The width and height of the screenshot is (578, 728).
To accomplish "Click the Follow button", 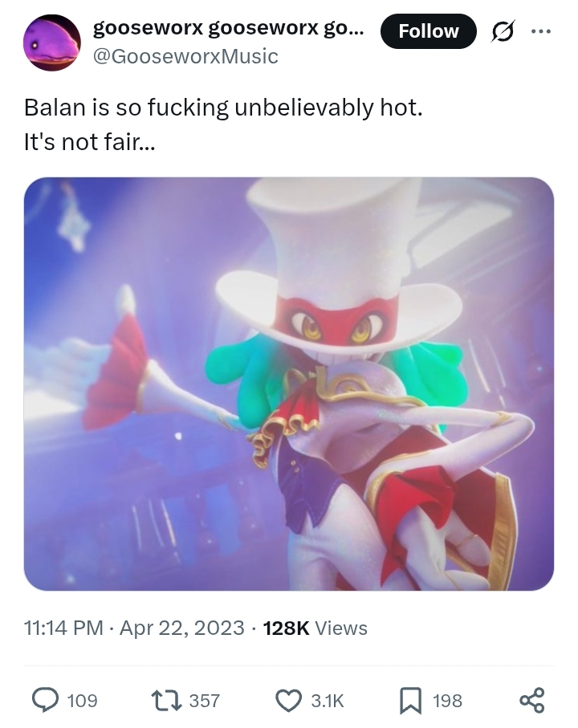I will click(x=428, y=31).
